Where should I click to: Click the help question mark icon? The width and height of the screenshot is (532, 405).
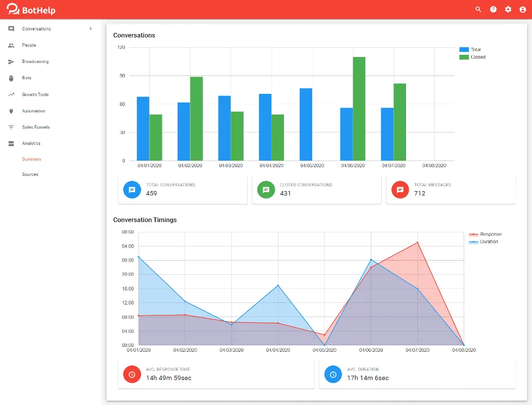(x=493, y=9)
